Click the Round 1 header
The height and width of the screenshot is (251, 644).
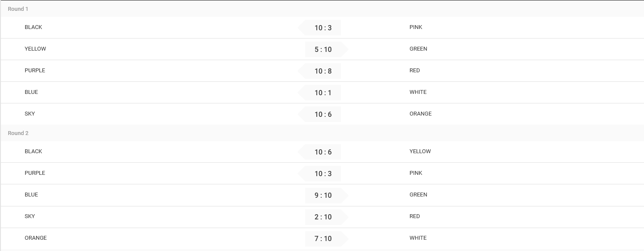pyautogui.click(x=322, y=9)
